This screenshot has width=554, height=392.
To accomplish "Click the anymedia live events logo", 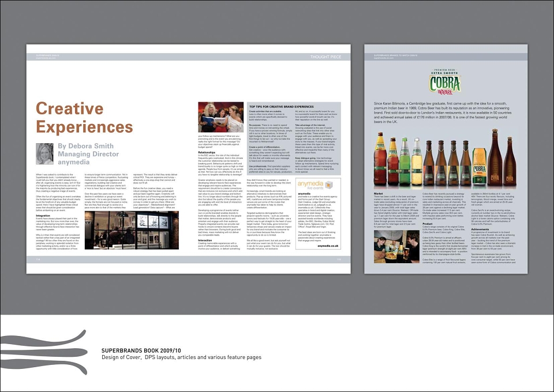I will pyautogui.click(x=315, y=185).
